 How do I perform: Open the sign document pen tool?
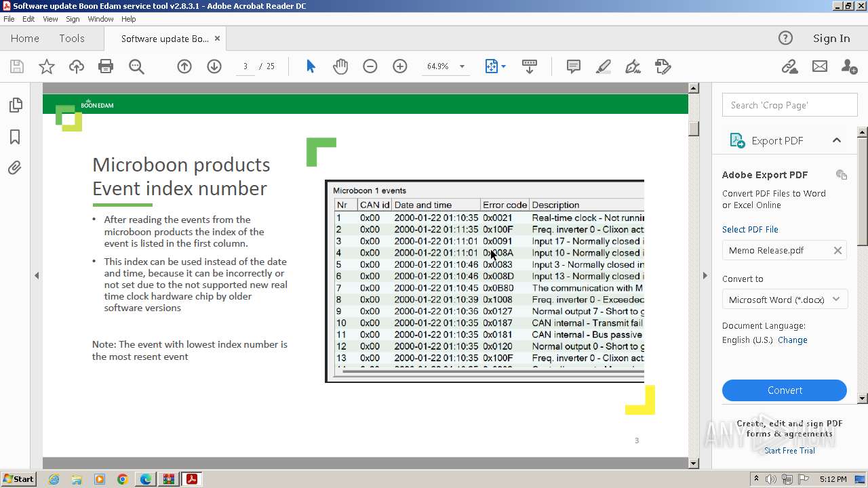633,66
